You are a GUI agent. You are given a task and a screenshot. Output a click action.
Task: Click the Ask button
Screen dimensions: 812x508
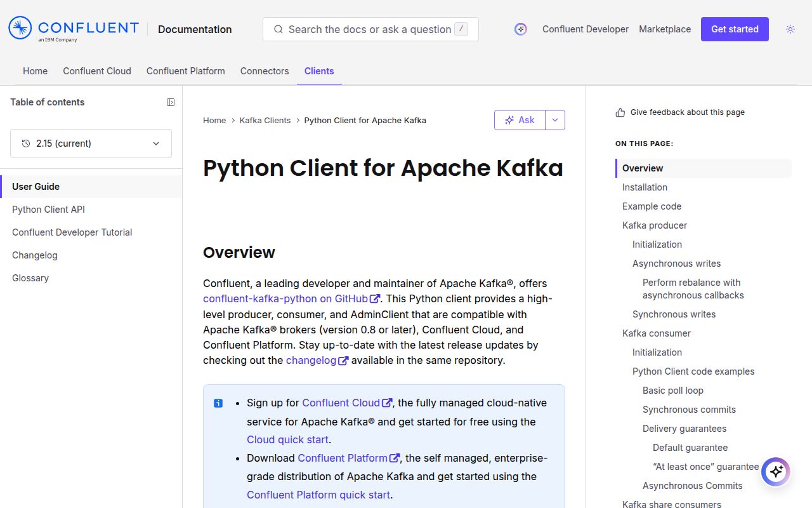click(520, 120)
